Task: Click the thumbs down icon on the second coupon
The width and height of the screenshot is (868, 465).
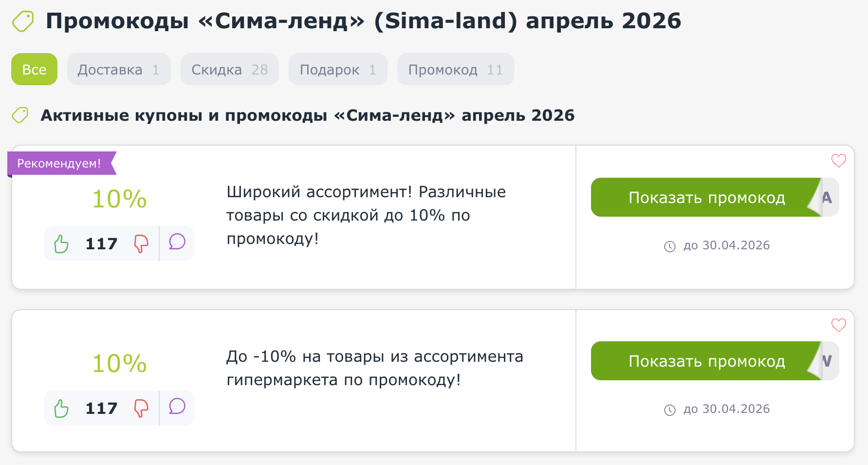Action: 140,409
